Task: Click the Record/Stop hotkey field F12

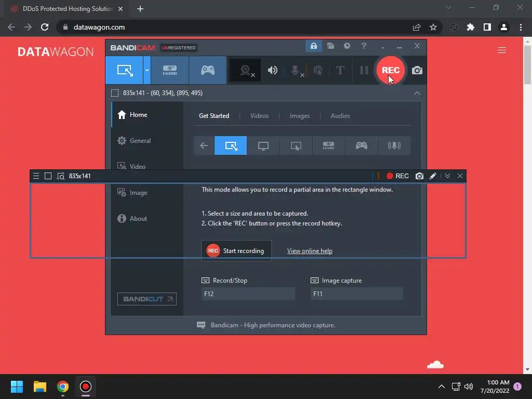Action: [x=248, y=294]
